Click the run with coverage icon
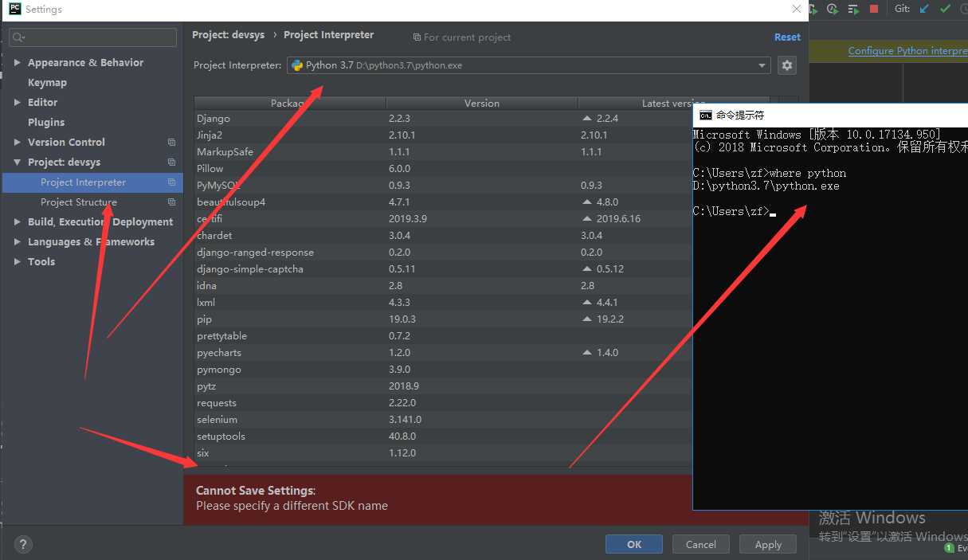Image resolution: width=968 pixels, height=560 pixels. tap(813, 9)
